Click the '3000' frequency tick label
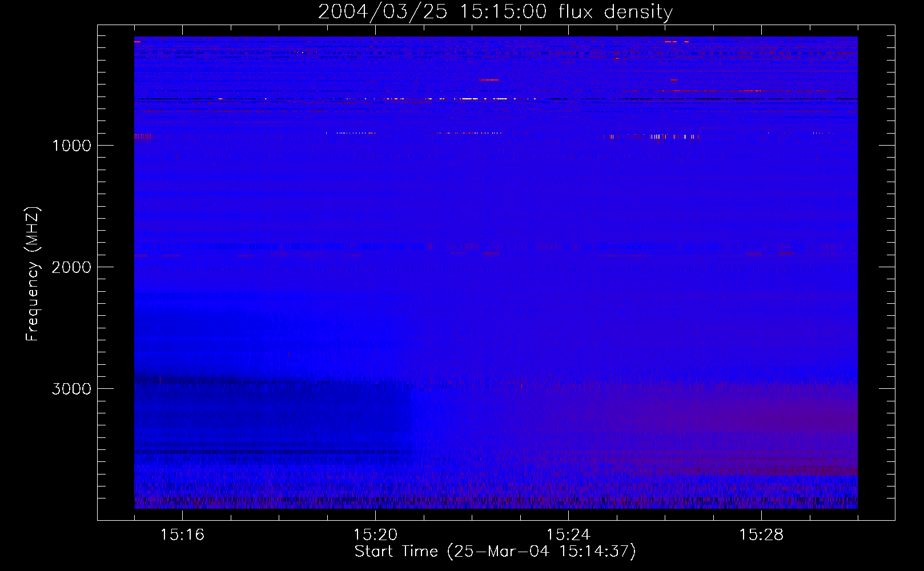This screenshot has height=571, width=924. pyautogui.click(x=71, y=389)
